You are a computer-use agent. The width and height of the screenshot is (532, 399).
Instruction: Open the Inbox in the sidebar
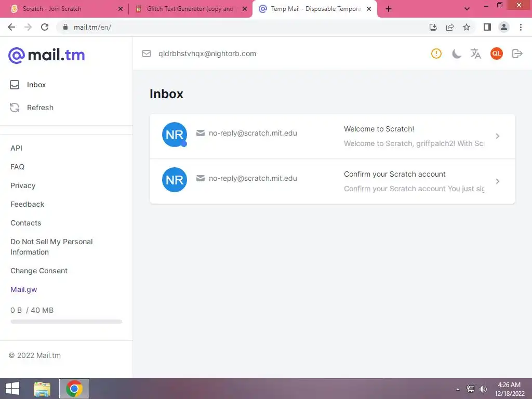pos(28,85)
